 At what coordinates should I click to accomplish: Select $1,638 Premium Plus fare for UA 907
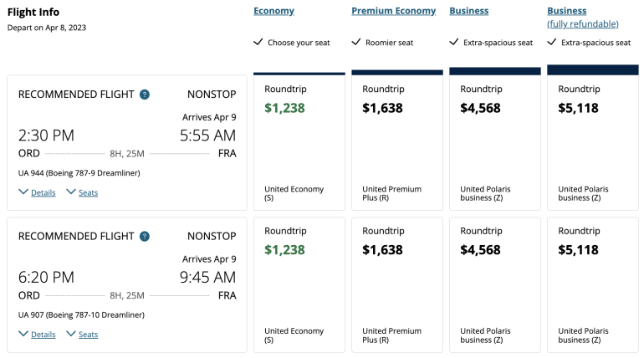pyautogui.click(x=396, y=284)
